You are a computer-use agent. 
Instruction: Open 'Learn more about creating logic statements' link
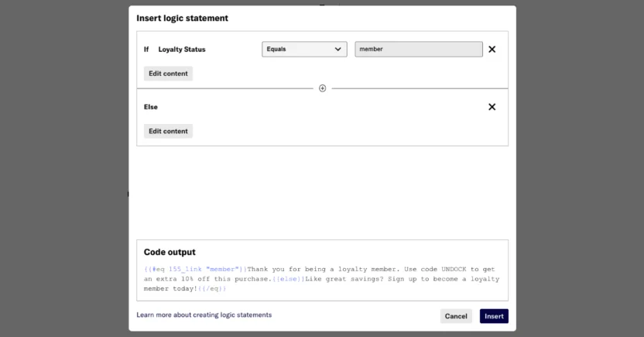click(x=204, y=315)
